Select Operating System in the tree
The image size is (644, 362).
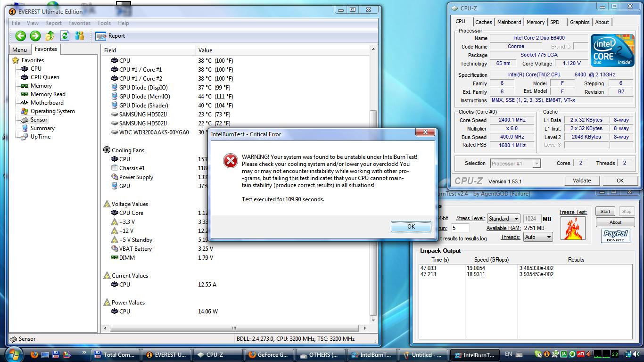(48, 111)
